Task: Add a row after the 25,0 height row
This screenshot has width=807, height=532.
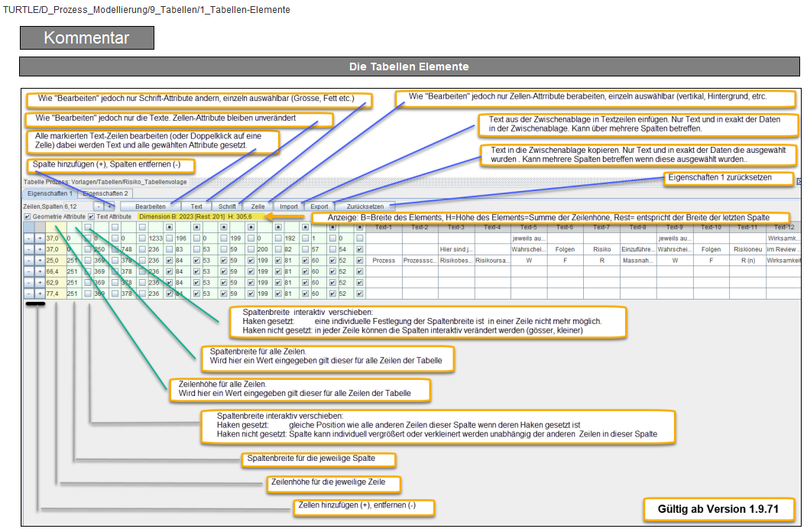Action: coord(40,261)
